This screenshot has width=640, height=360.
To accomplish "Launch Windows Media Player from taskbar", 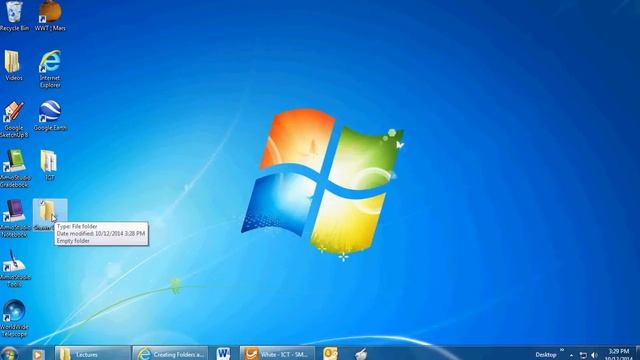I will (38, 354).
